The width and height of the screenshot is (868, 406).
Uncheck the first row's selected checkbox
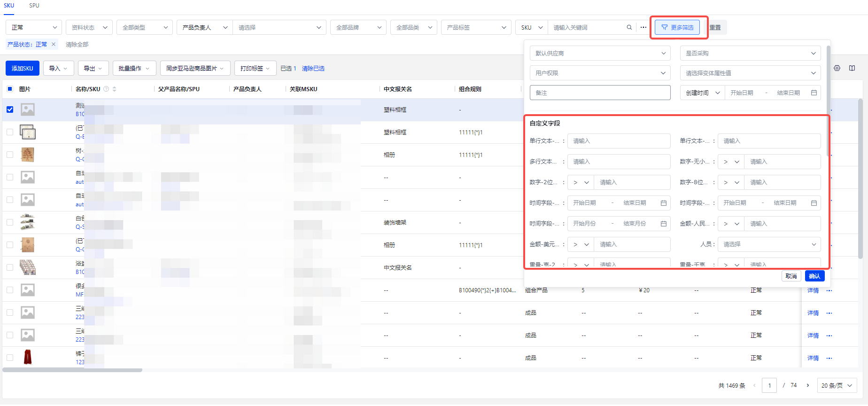pos(10,109)
